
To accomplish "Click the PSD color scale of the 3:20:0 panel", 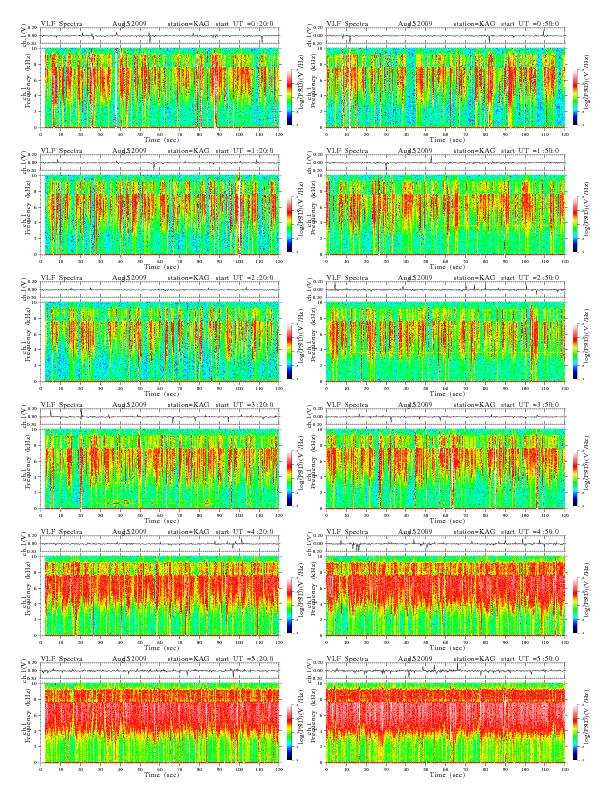I will click(x=289, y=478).
